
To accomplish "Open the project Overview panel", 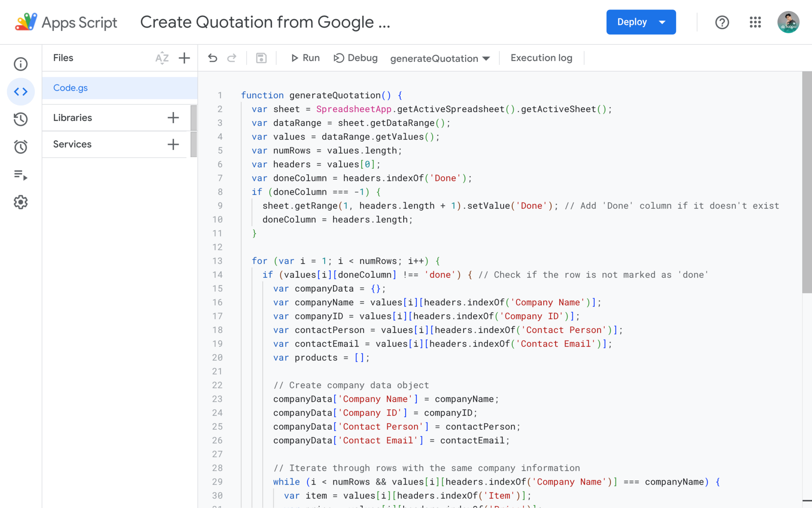I will (20, 64).
